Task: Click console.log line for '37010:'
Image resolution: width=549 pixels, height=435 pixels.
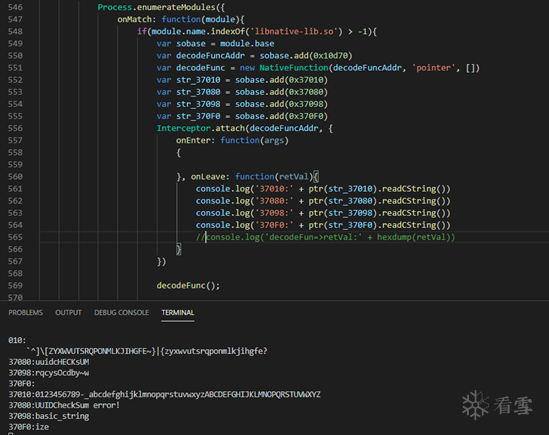Action: [x=323, y=189]
